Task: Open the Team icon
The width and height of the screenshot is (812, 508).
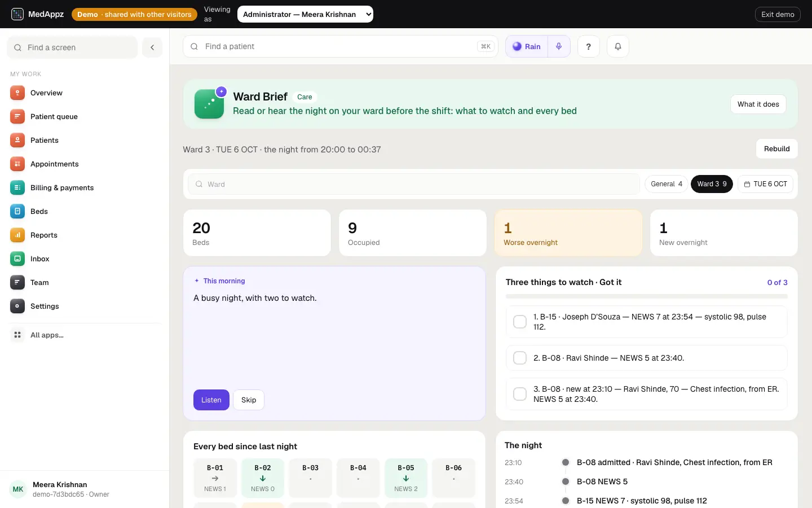Action: click(x=17, y=283)
